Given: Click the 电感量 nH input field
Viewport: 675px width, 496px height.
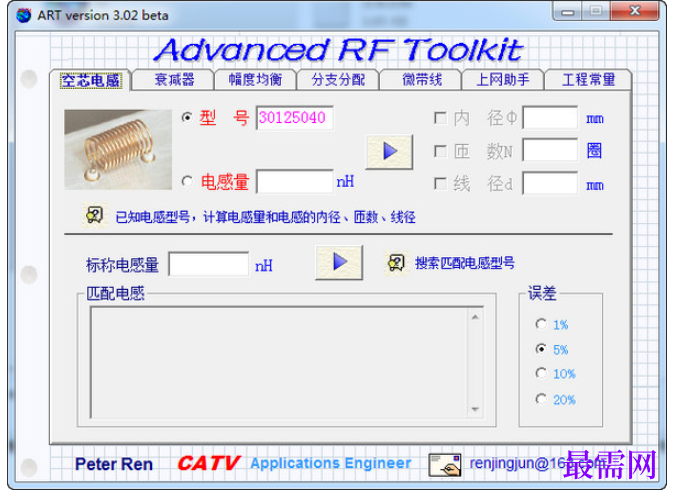Looking at the screenshot, I should (x=295, y=181).
